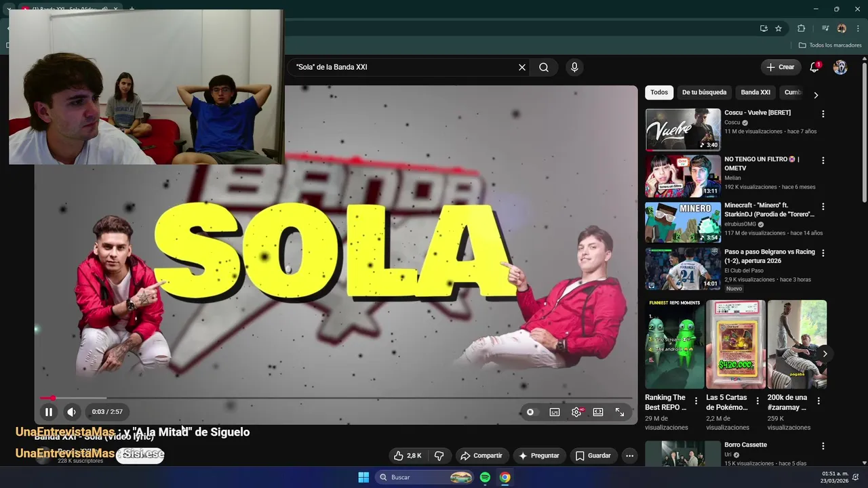
Task: Open the Chrome three-dot menu
Action: click(859, 28)
